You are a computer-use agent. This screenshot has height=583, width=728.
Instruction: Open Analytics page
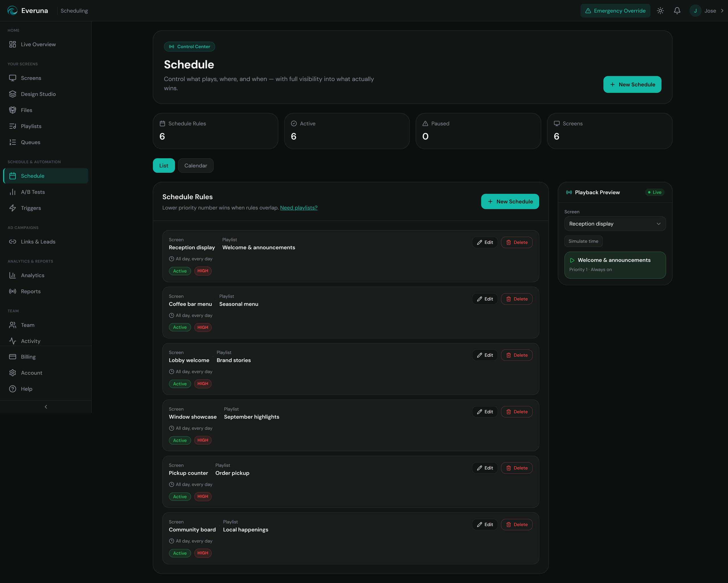pos(45,275)
